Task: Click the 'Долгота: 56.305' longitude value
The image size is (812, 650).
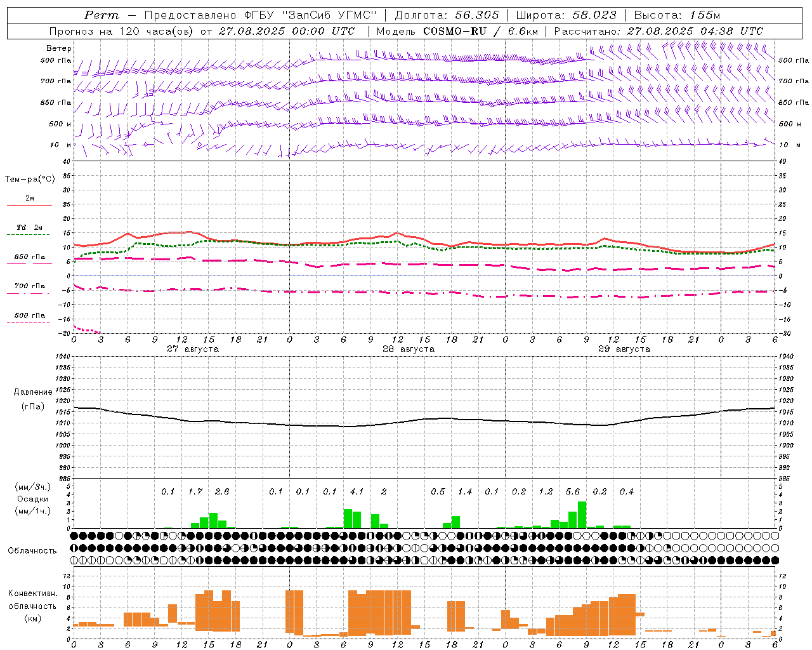Action: tap(447, 15)
